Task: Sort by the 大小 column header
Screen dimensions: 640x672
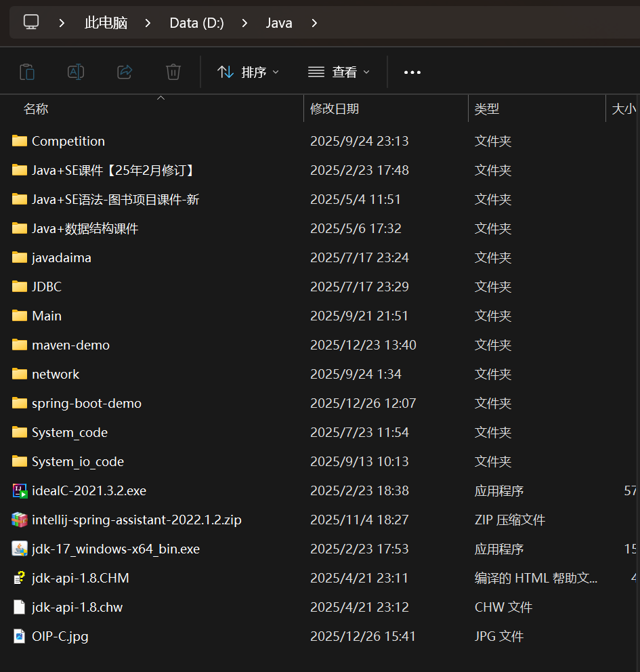Action: point(624,108)
